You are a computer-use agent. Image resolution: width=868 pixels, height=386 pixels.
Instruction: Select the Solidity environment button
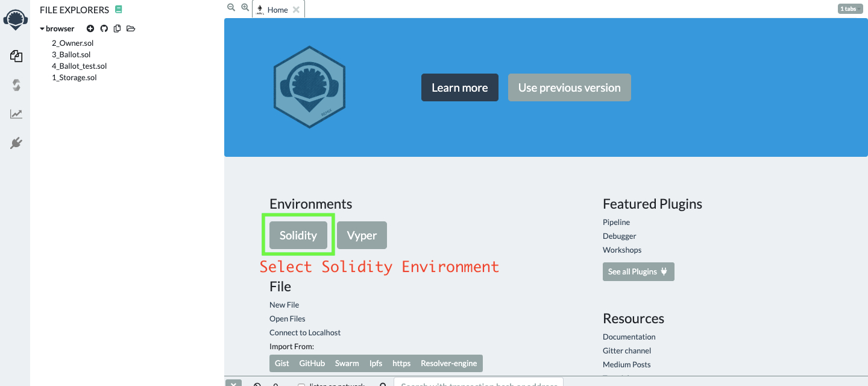point(298,235)
